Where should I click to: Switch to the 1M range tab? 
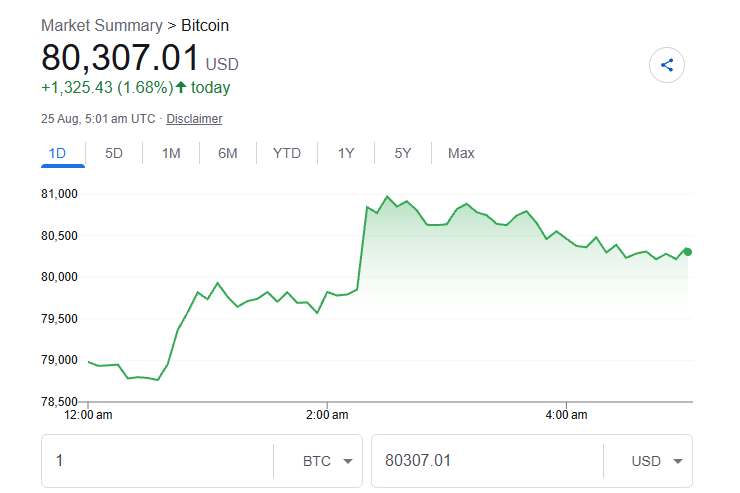[171, 153]
